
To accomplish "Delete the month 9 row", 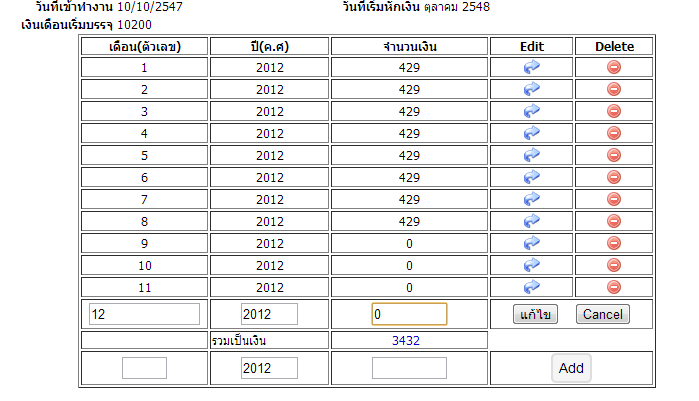I will (x=614, y=243).
